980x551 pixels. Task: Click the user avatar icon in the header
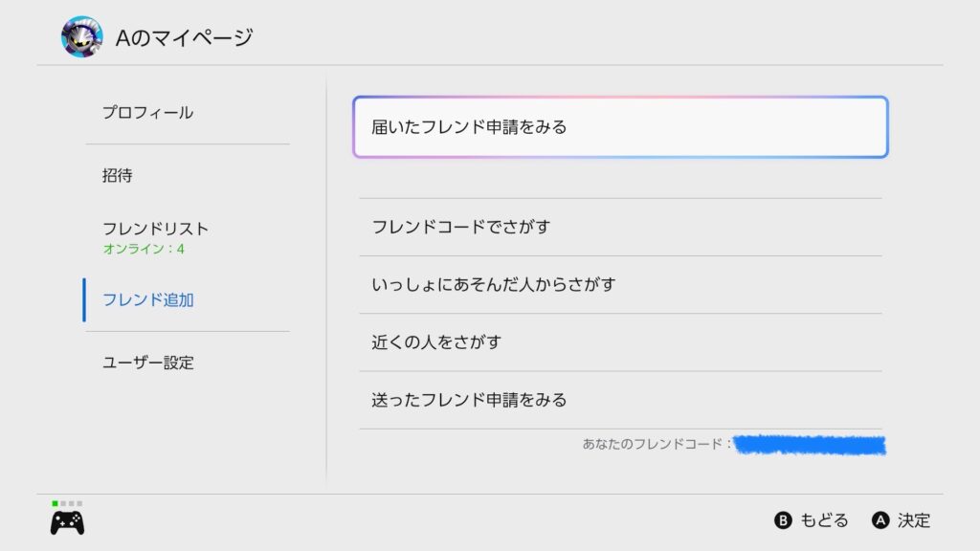tap(82, 37)
